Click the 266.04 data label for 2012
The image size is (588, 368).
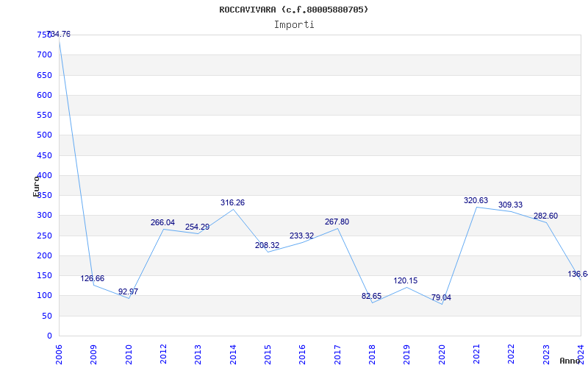pos(162,223)
